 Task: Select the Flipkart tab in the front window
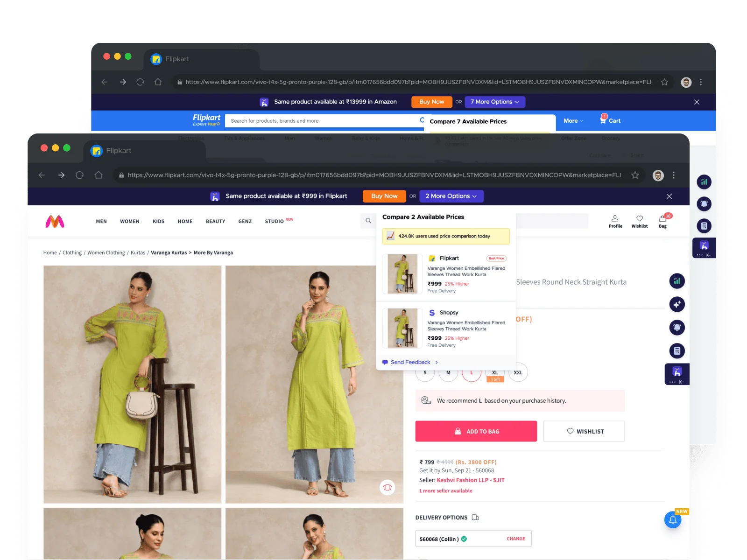click(145, 151)
